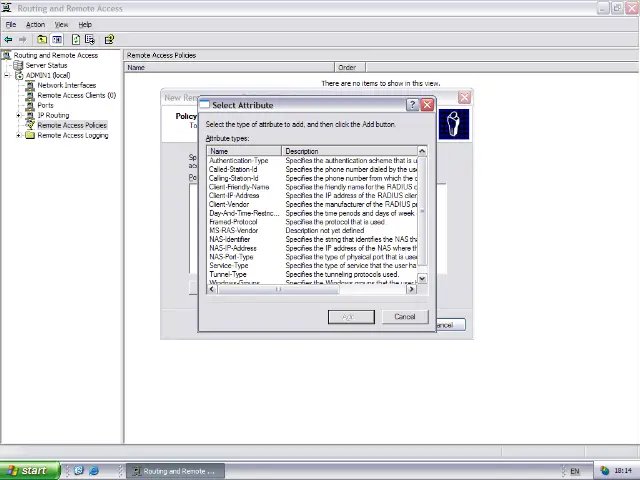Click the Select Attribute dialog's title bar icon
Image resolution: width=640 pixels, height=480 pixels.
[x=204, y=105]
